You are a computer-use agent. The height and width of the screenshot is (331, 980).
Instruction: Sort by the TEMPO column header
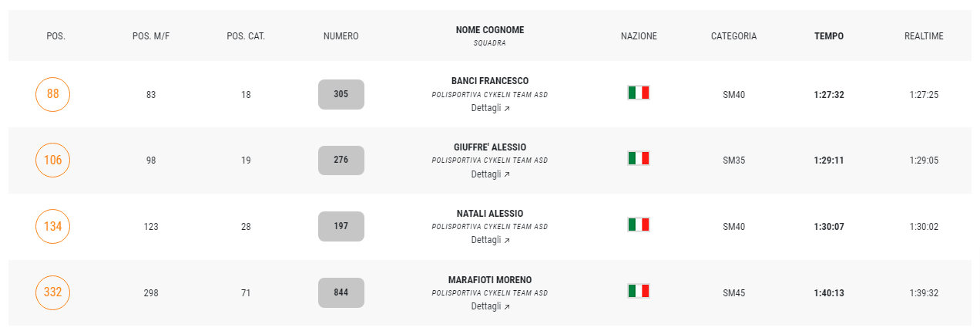(x=829, y=36)
